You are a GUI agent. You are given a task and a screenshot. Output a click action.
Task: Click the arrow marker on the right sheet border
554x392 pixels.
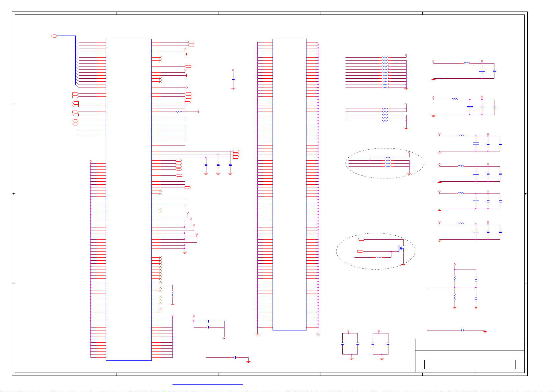click(526, 194)
